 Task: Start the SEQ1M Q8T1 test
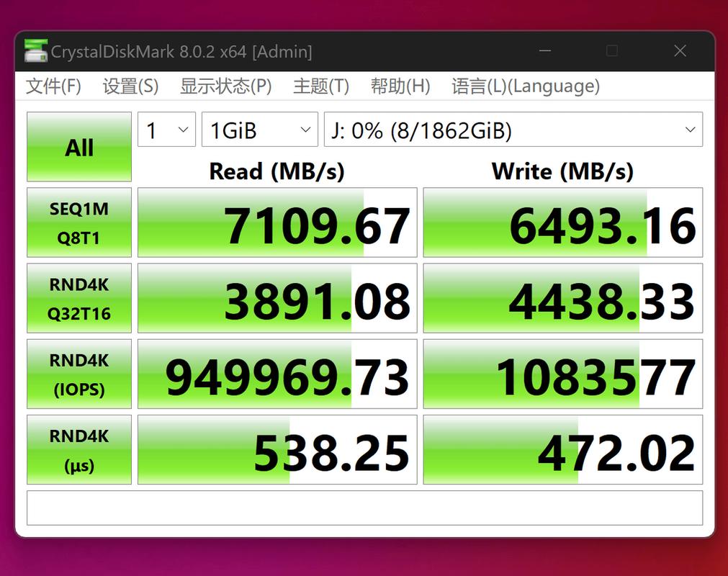79,222
